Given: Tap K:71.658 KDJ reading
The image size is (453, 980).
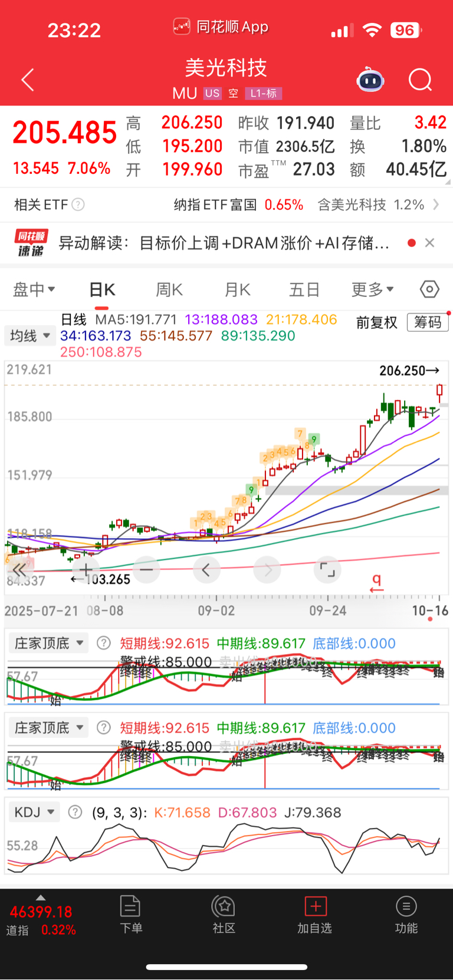Looking at the screenshot, I should click(x=182, y=812).
